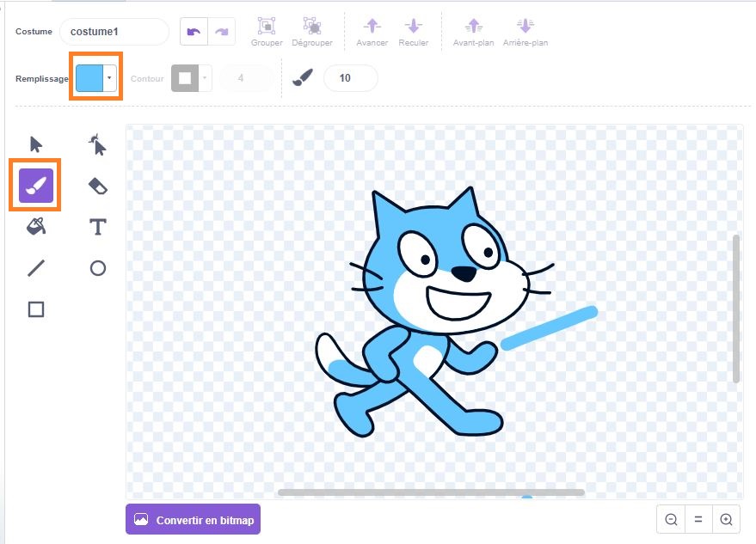Click Convertir en bitmap button

pos(193,519)
